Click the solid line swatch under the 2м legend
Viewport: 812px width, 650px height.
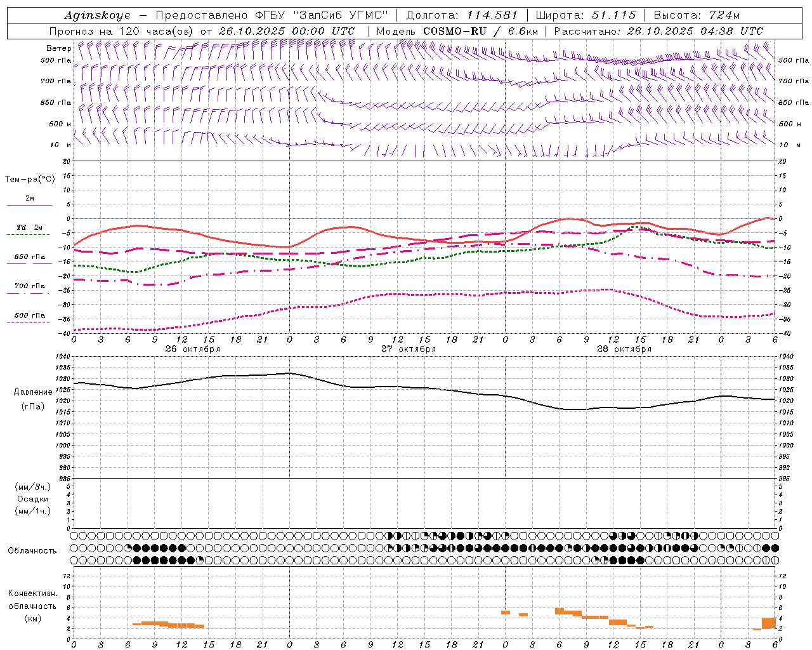click(x=29, y=205)
